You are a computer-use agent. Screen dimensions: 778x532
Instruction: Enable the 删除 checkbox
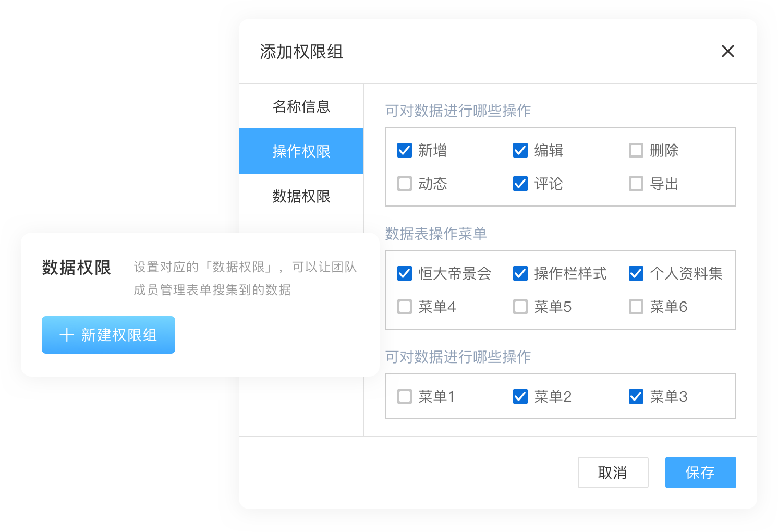pos(636,150)
